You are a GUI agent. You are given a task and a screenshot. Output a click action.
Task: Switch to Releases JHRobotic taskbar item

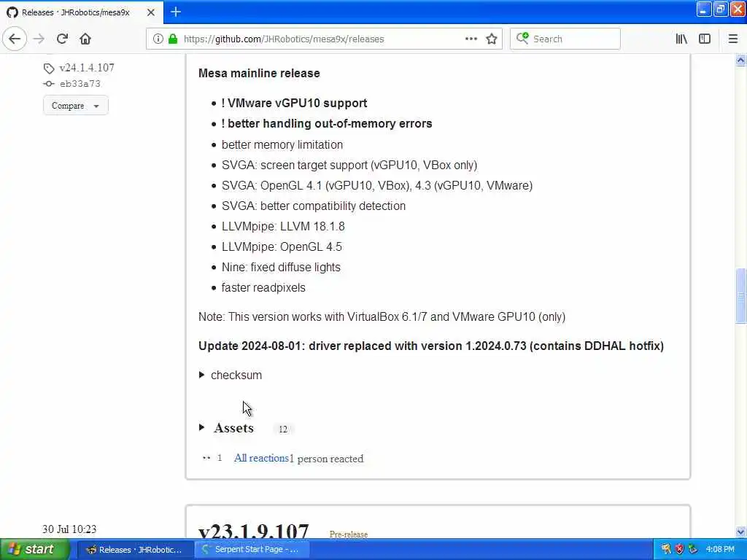point(135,550)
